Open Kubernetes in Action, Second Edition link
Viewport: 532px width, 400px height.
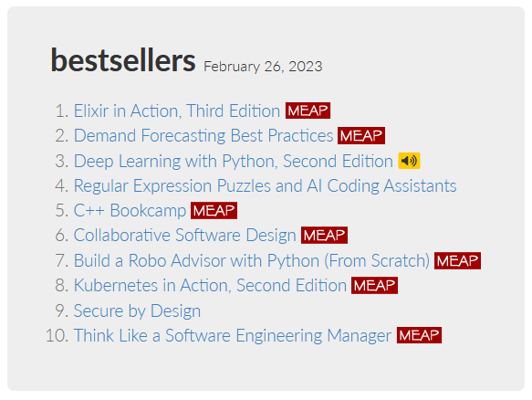coord(210,286)
